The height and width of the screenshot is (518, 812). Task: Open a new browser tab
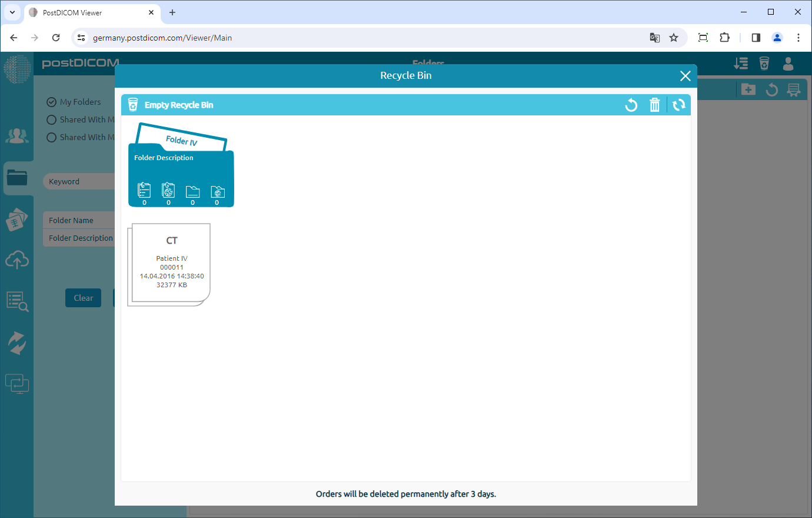[x=171, y=12]
